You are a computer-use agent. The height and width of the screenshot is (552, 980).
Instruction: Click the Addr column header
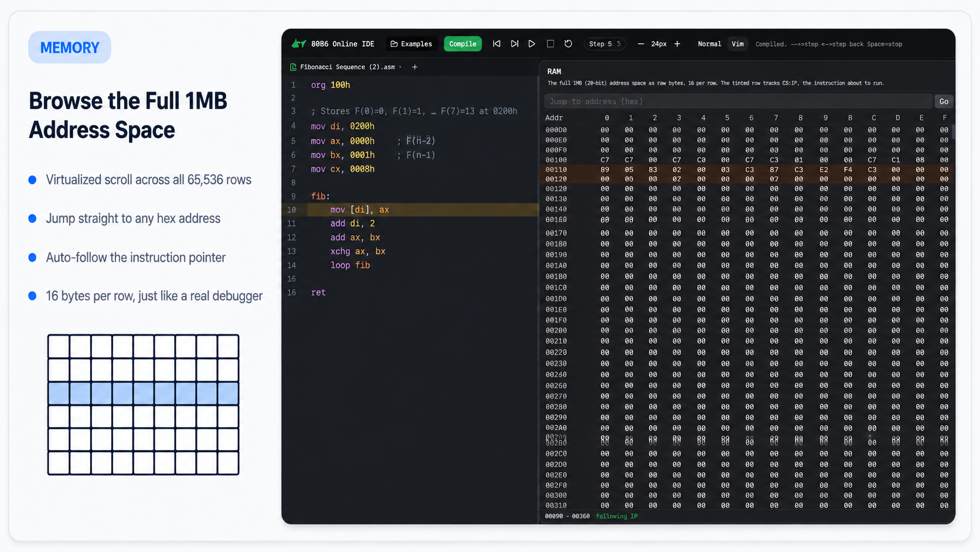[x=554, y=118]
